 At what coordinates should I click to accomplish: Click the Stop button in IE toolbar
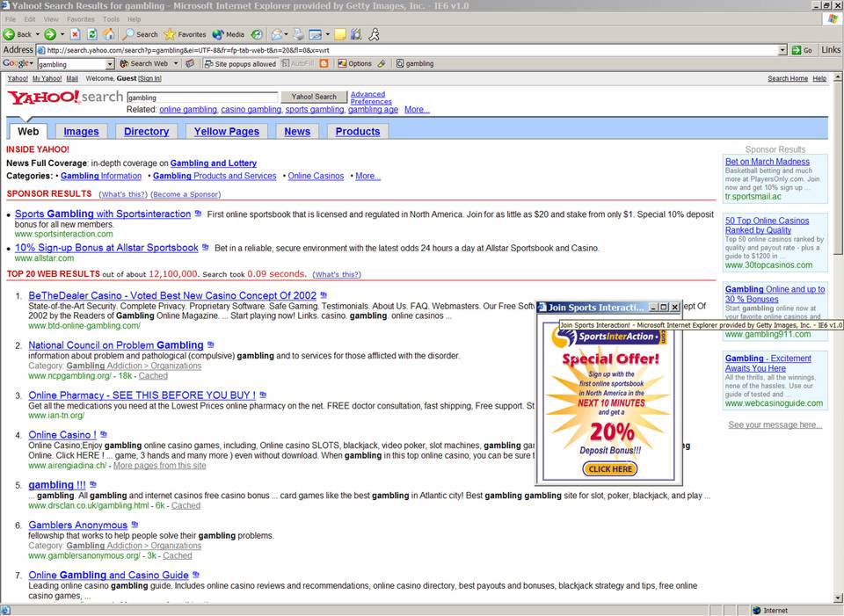[75, 34]
